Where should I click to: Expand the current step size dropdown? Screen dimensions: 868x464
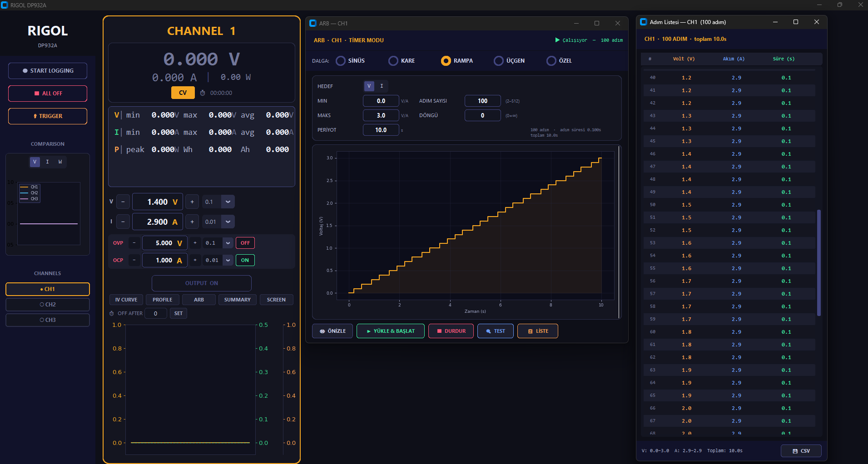click(x=228, y=222)
